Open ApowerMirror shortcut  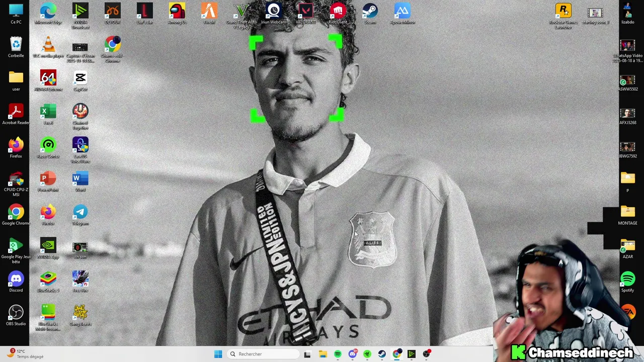[403, 14]
